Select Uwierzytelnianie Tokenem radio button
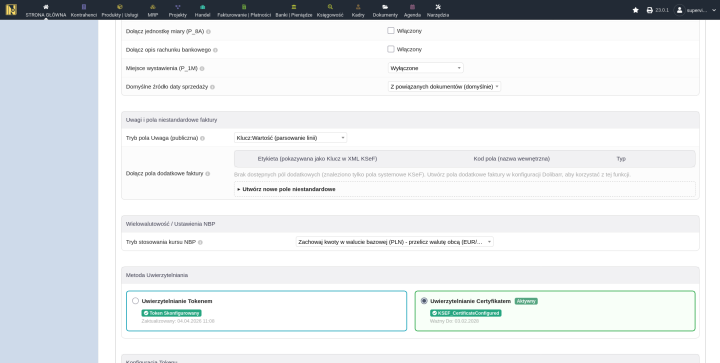The height and width of the screenshot is (363, 720). tap(135, 301)
